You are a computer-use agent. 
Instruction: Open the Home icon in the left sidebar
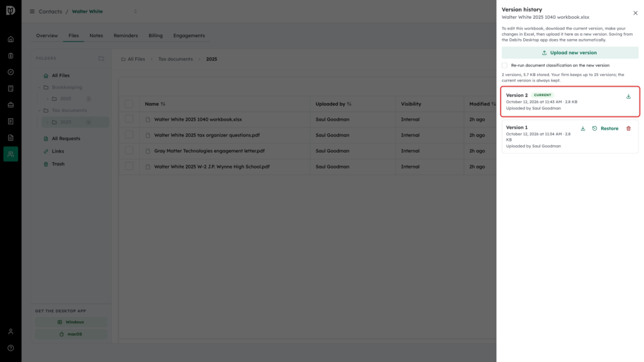(11, 40)
